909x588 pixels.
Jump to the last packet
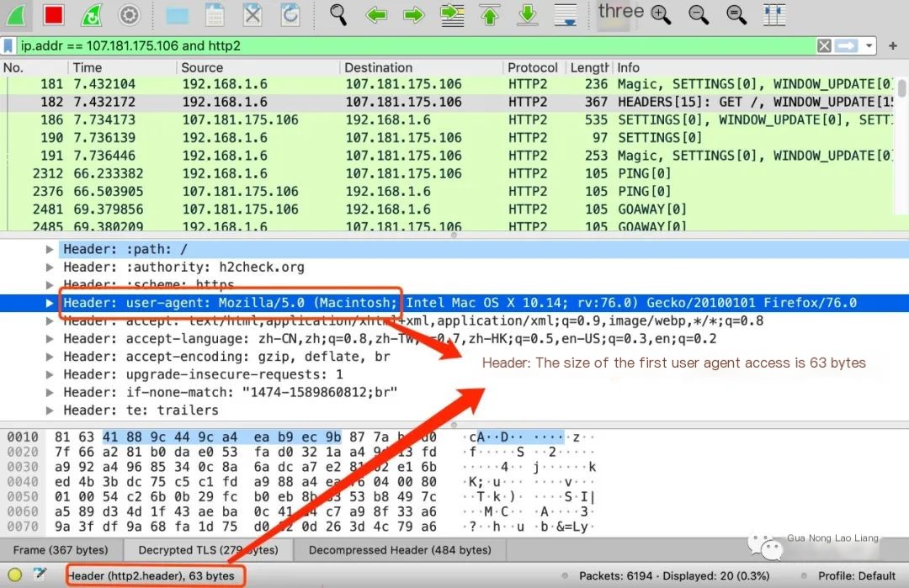coord(528,15)
